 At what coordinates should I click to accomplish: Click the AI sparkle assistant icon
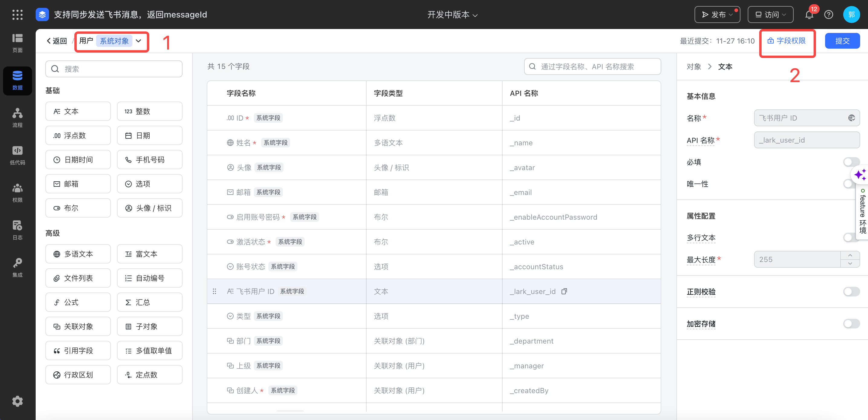tap(860, 175)
